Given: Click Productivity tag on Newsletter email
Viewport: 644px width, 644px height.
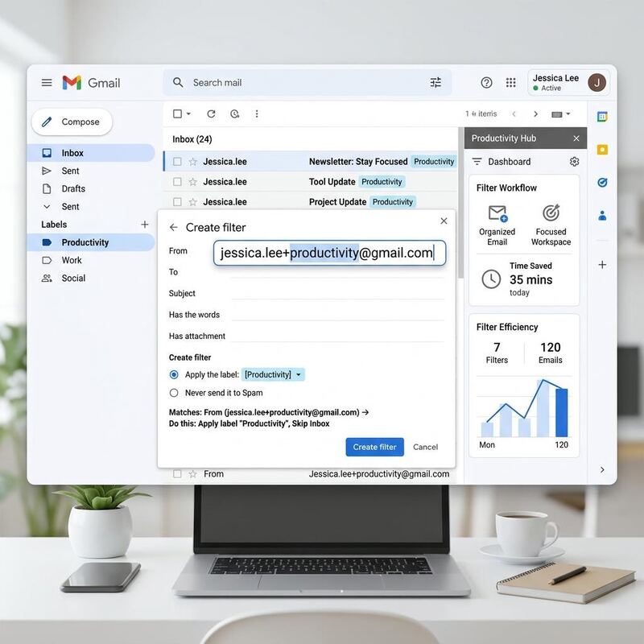Looking at the screenshot, I should [x=434, y=162].
